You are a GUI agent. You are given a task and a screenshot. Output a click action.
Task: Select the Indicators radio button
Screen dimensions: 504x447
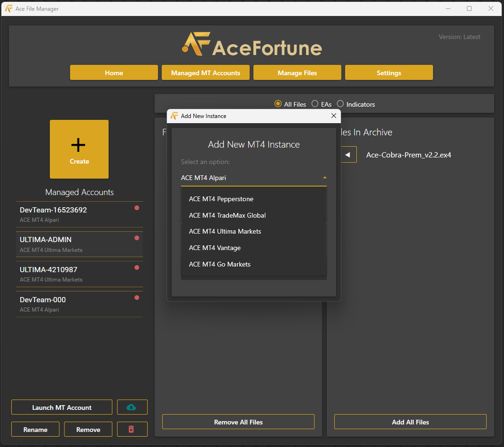[x=340, y=104]
